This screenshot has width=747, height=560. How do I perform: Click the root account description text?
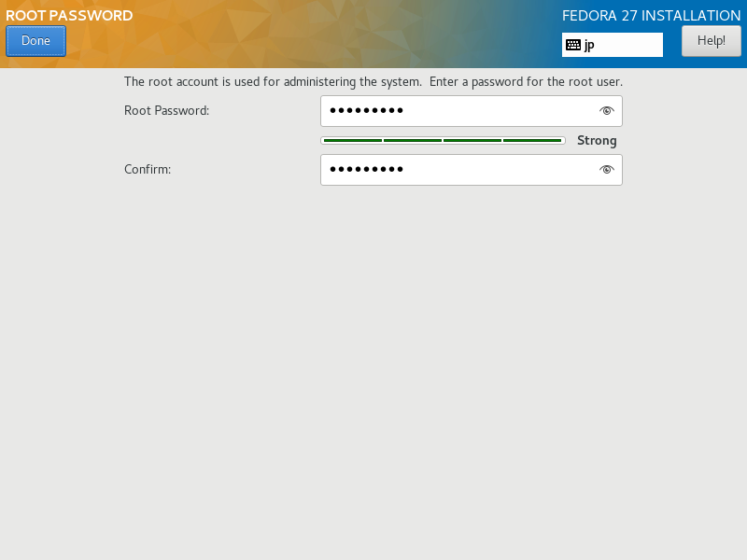pyautogui.click(x=373, y=82)
